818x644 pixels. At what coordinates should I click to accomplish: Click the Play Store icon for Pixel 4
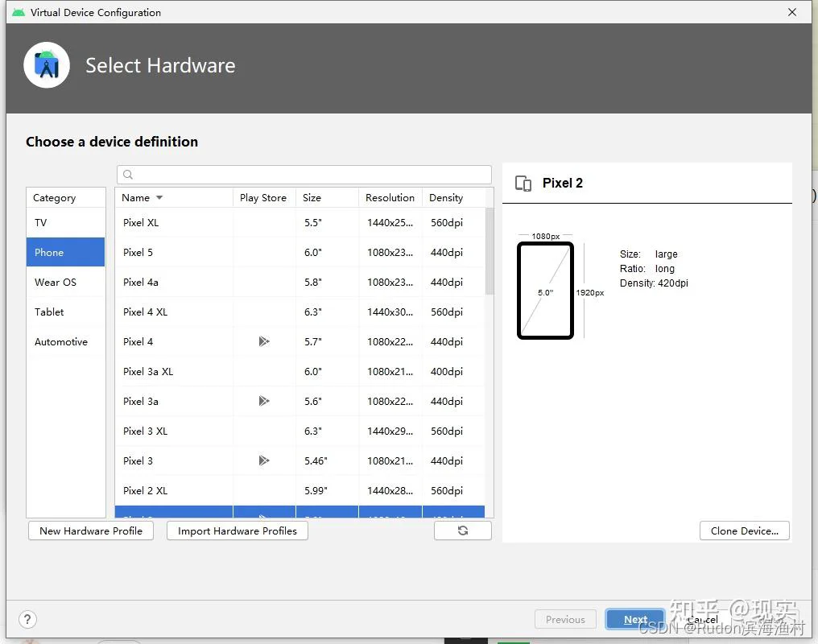264,341
